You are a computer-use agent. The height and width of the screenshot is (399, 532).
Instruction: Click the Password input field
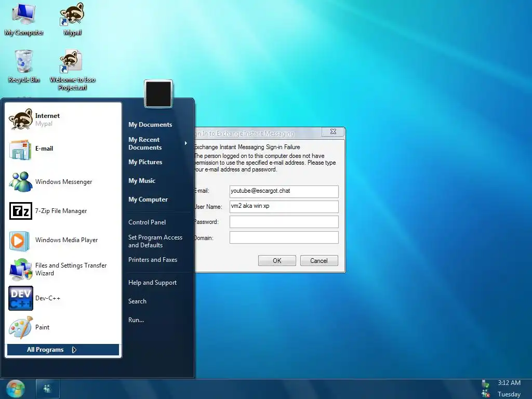[x=284, y=222]
